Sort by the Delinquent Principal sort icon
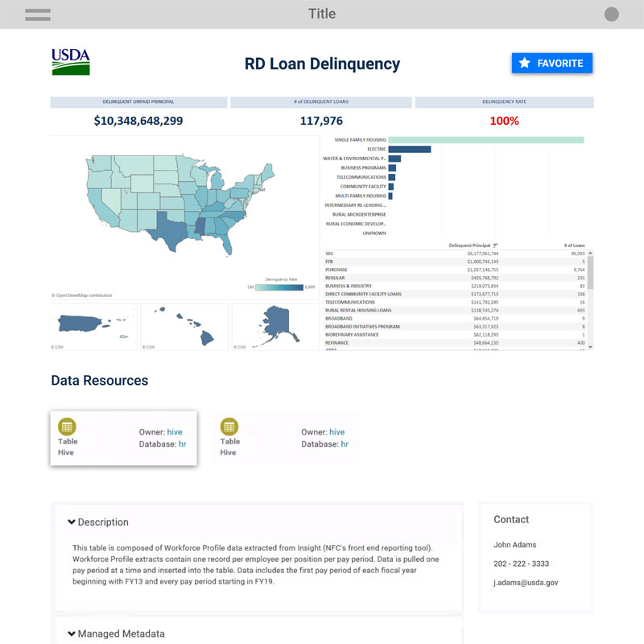Viewport: 644px width, 644px height. coord(496,246)
